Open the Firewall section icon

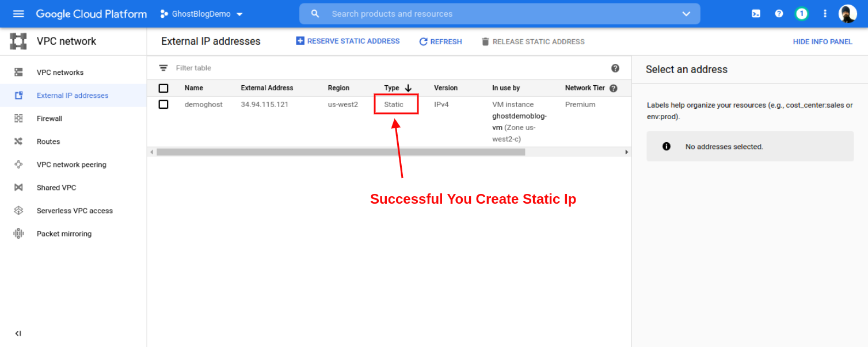[x=18, y=118]
